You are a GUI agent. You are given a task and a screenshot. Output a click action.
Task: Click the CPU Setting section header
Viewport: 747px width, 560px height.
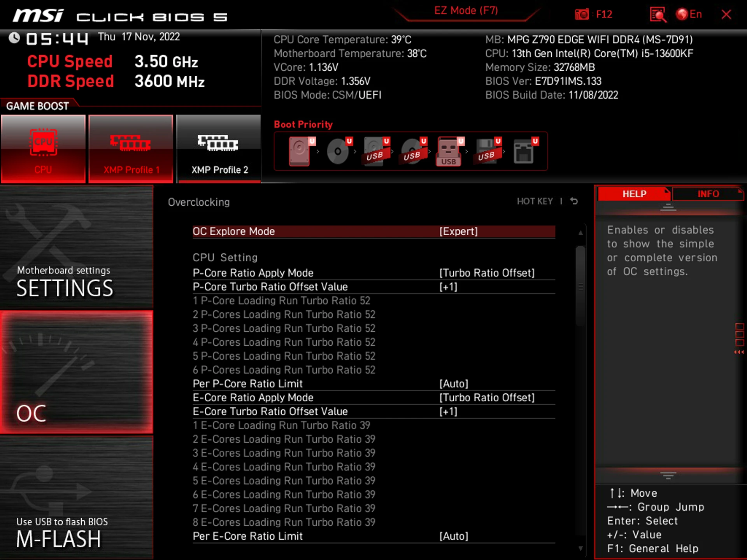point(225,257)
